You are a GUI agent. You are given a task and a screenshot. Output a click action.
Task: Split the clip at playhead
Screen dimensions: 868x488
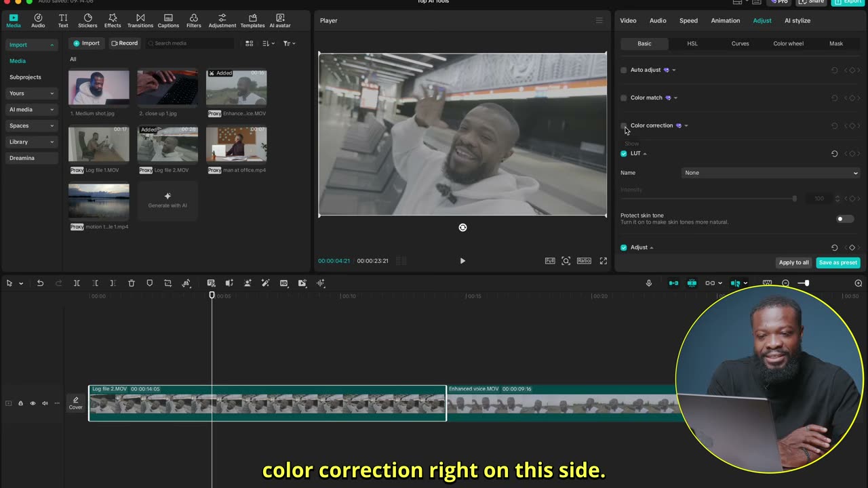coord(77,283)
